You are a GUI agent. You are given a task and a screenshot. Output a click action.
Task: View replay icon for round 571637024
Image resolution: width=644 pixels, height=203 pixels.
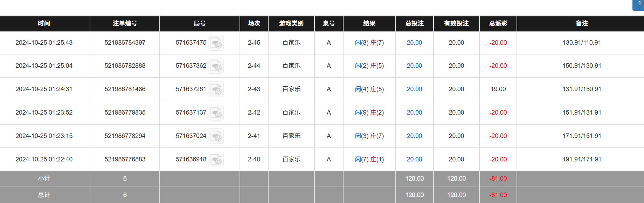216,136
